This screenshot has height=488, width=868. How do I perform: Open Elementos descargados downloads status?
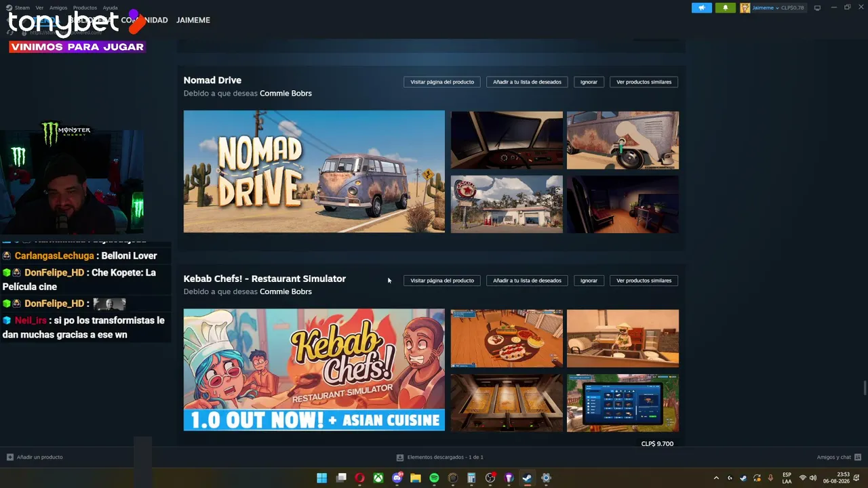point(446,457)
